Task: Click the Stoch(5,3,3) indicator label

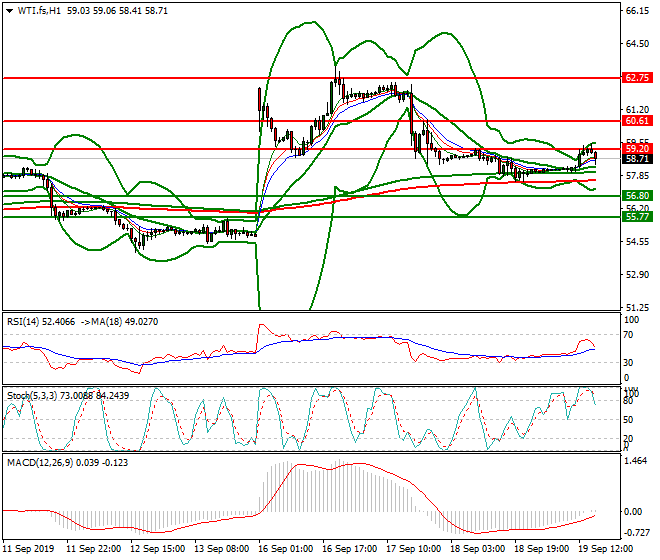Action: (32, 396)
